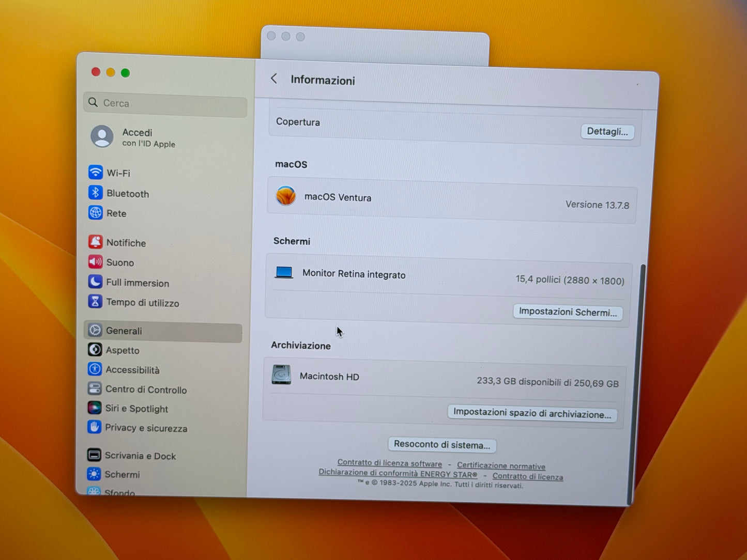The width and height of the screenshot is (747, 560).
Task: Select the Bluetooth icon in sidebar
Action: click(96, 193)
